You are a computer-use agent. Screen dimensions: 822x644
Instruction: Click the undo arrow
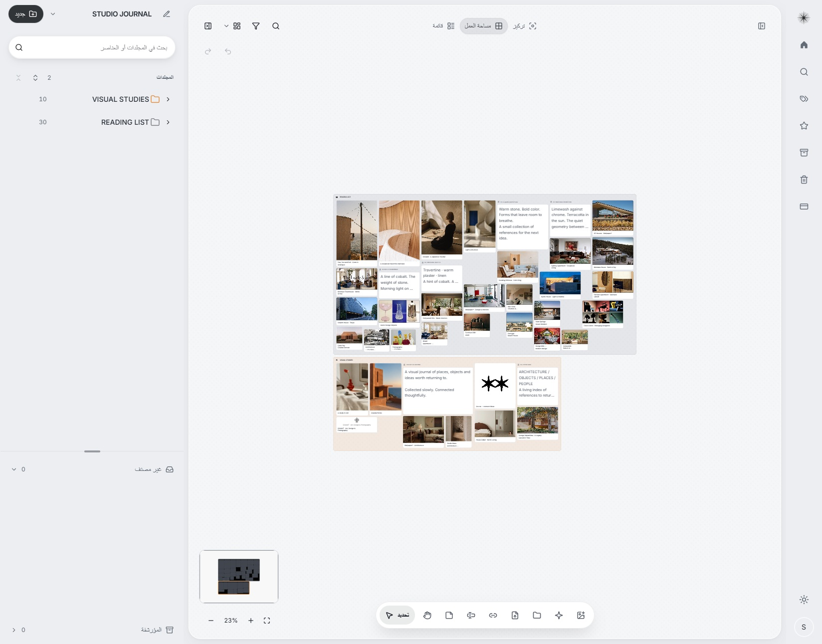point(228,51)
